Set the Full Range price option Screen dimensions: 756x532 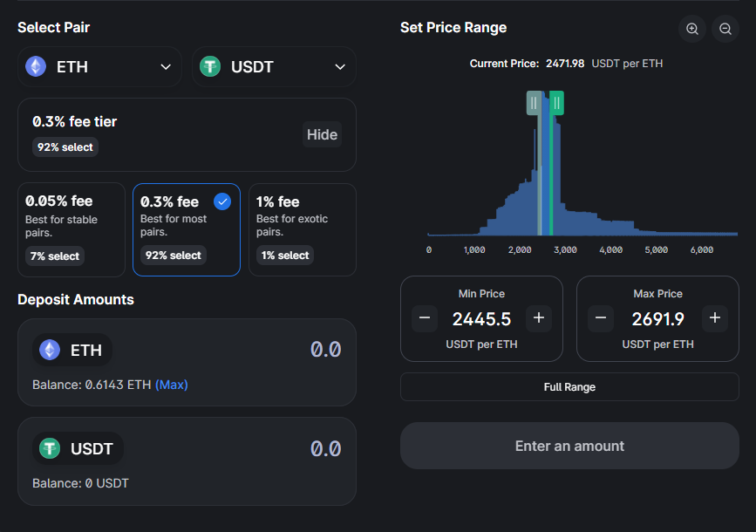pyautogui.click(x=569, y=387)
